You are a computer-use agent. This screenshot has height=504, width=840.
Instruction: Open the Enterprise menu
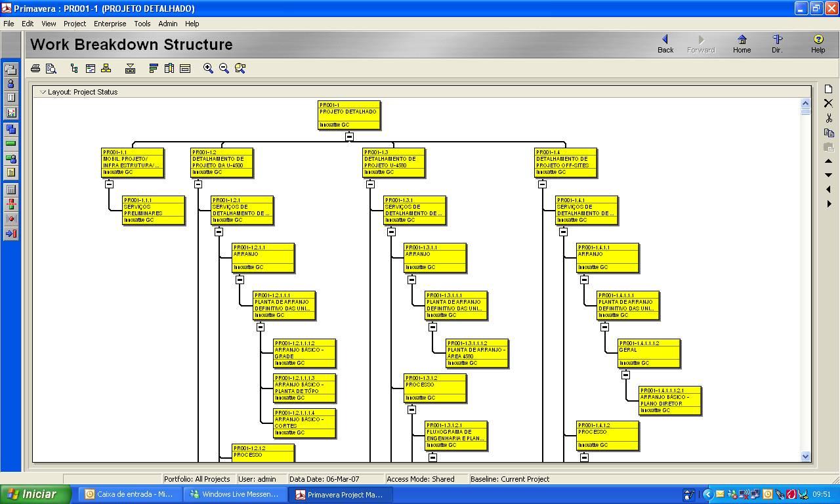click(x=110, y=24)
